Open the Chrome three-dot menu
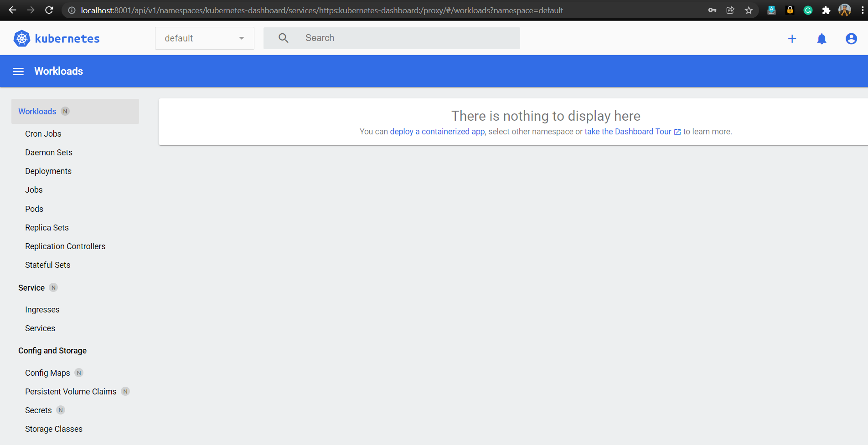Image resolution: width=868 pixels, height=445 pixels. click(x=863, y=10)
